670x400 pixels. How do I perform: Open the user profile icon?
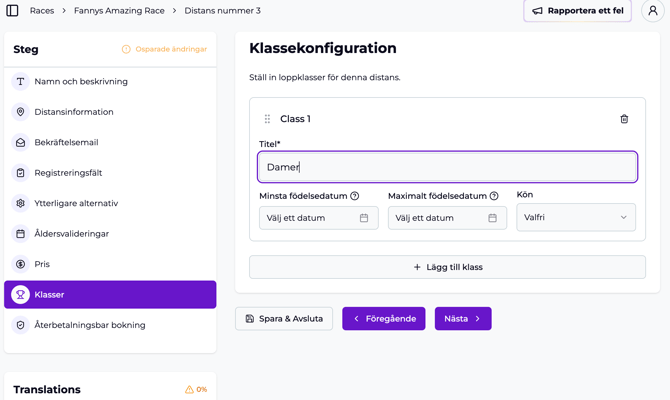tap(652, 11)
